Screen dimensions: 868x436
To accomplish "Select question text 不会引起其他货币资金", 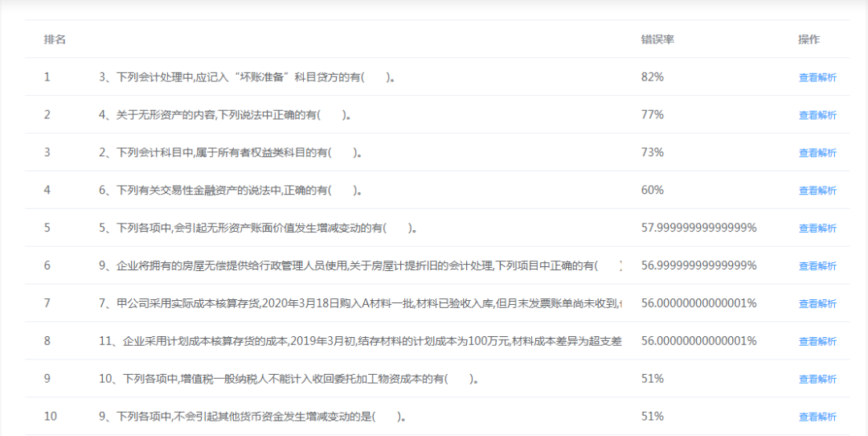I will (x=253, y=417).
